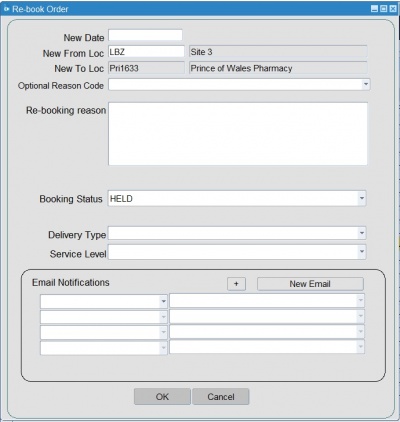Open the Delivery Type dropdown

(362, 233)
